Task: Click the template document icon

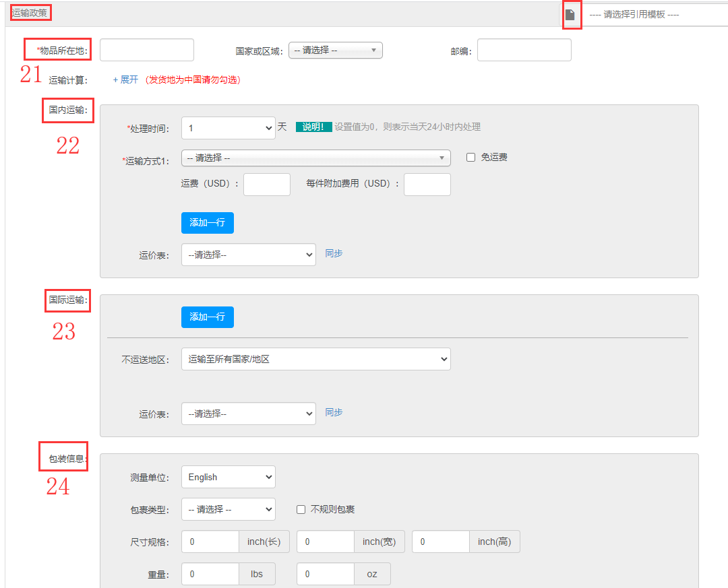Action: (570, 15)
